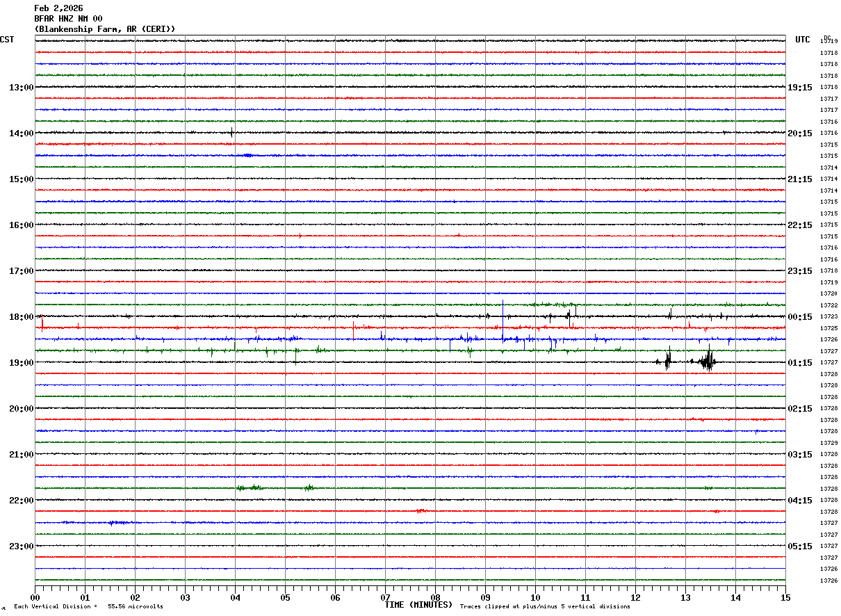Select the 20:00 CST time label
The width and height of the screenshot is (841, 616).
tap(21, 409)
